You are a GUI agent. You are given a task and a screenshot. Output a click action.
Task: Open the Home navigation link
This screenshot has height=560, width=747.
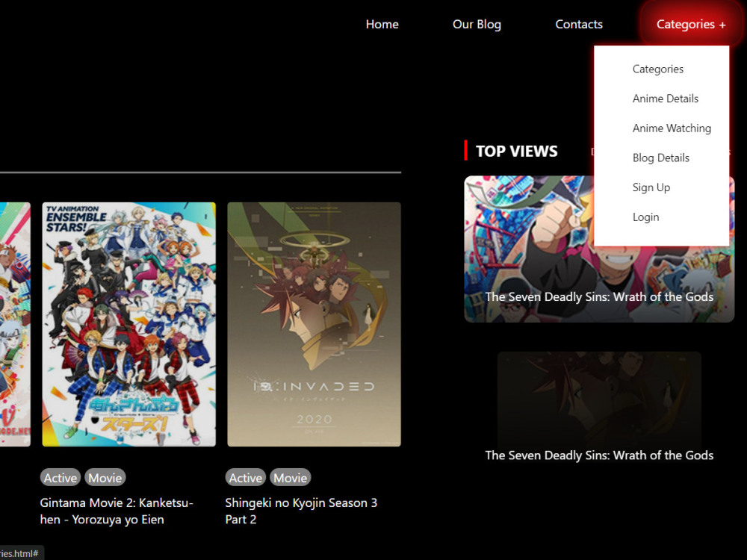tap(382, 25)
